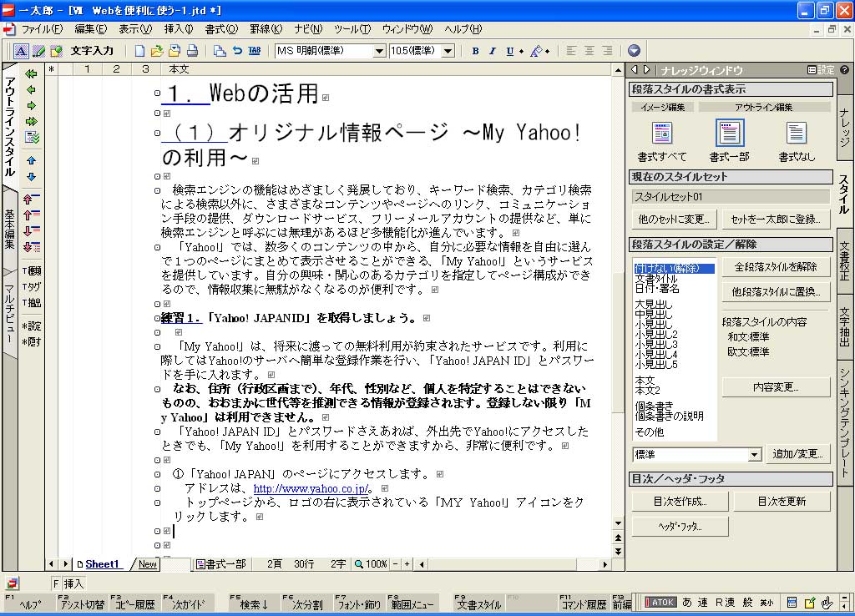
Task: Click the 全段落スタイルを解除 button
Action: 776,266
